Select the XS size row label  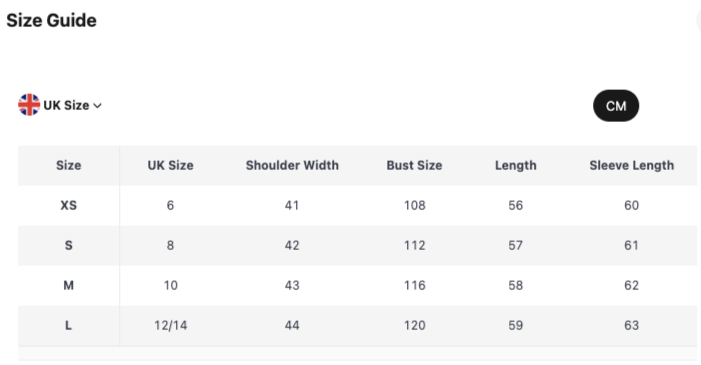point(68,205)
